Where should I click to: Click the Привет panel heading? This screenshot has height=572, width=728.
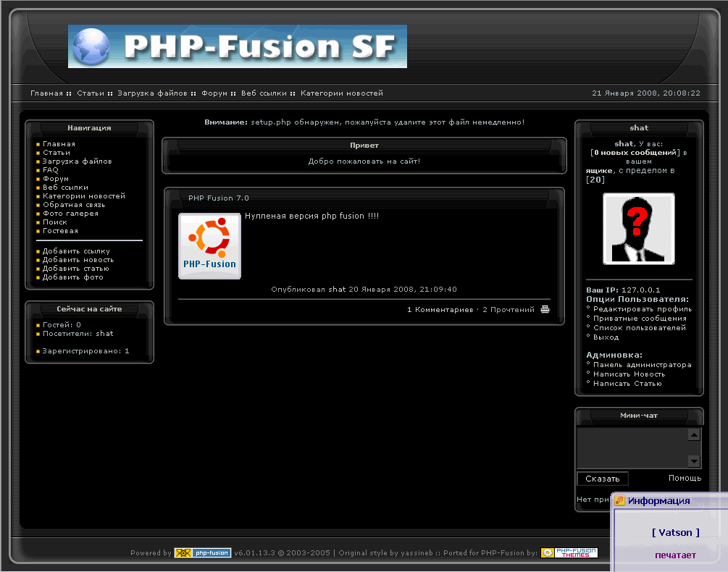point(364,146)
